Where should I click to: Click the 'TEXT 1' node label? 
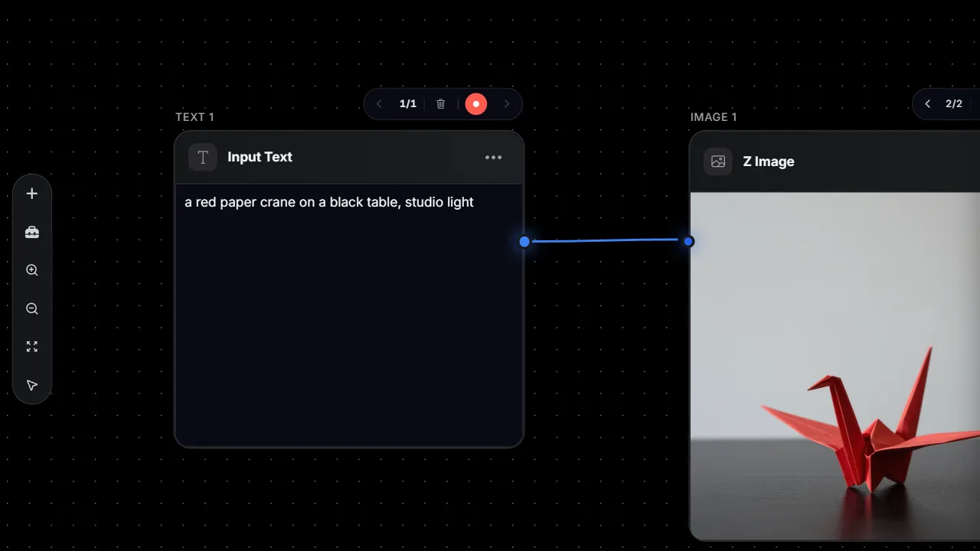click(x=194, y=117)
